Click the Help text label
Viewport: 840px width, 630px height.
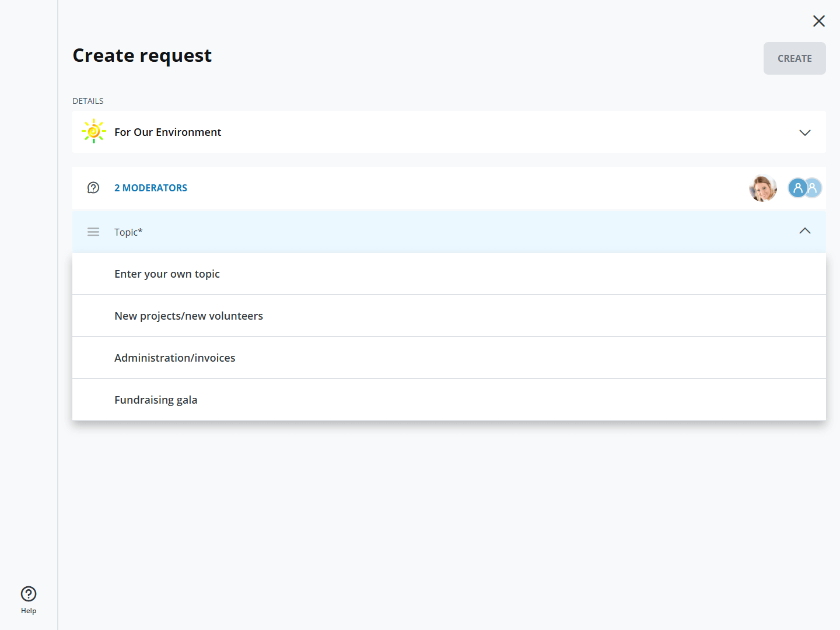tap(29, 611)
